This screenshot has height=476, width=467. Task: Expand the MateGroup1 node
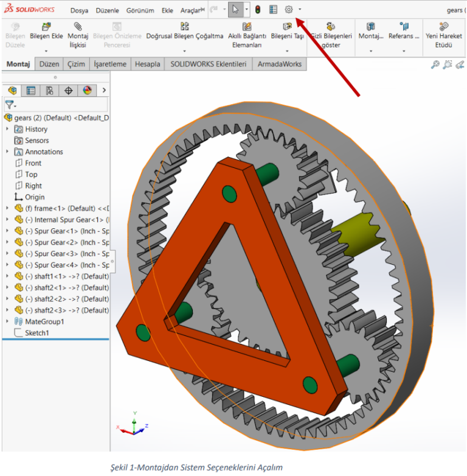(x=7, y=321)
